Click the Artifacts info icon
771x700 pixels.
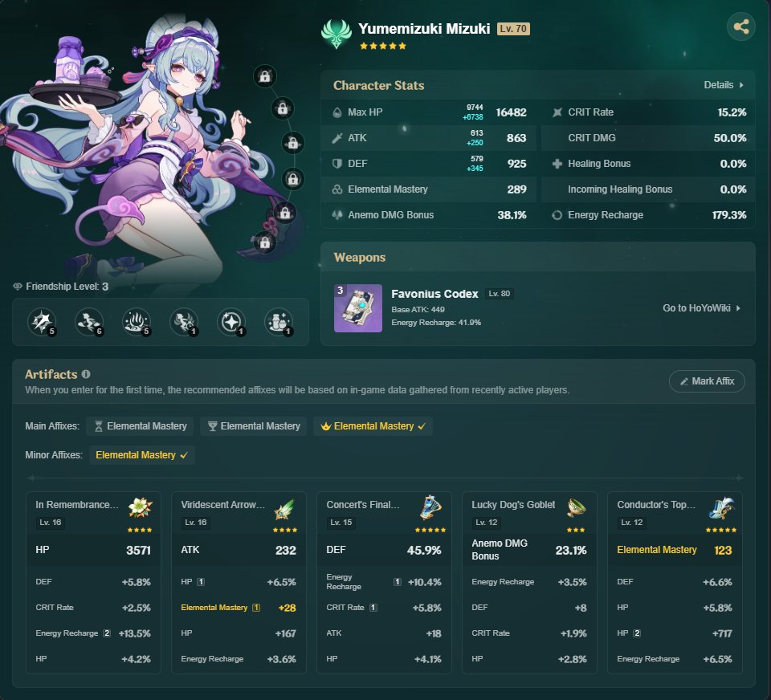tap(86, 374)
